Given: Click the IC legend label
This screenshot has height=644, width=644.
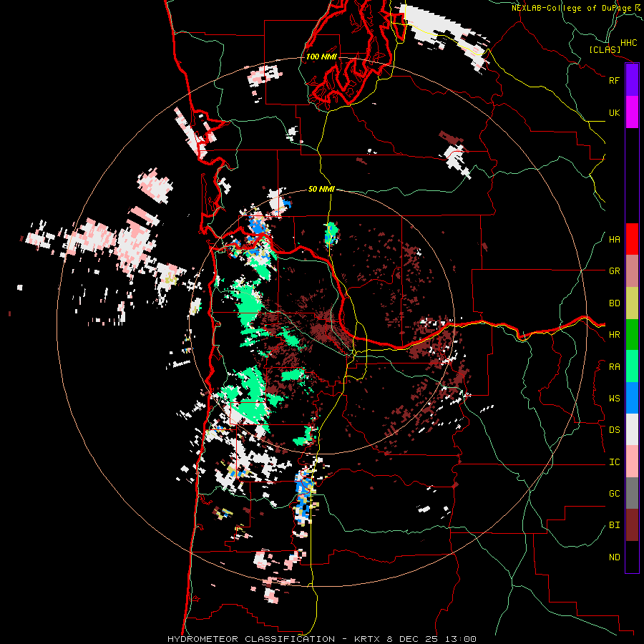Looking at the screenshot, I should pos(614,462).
